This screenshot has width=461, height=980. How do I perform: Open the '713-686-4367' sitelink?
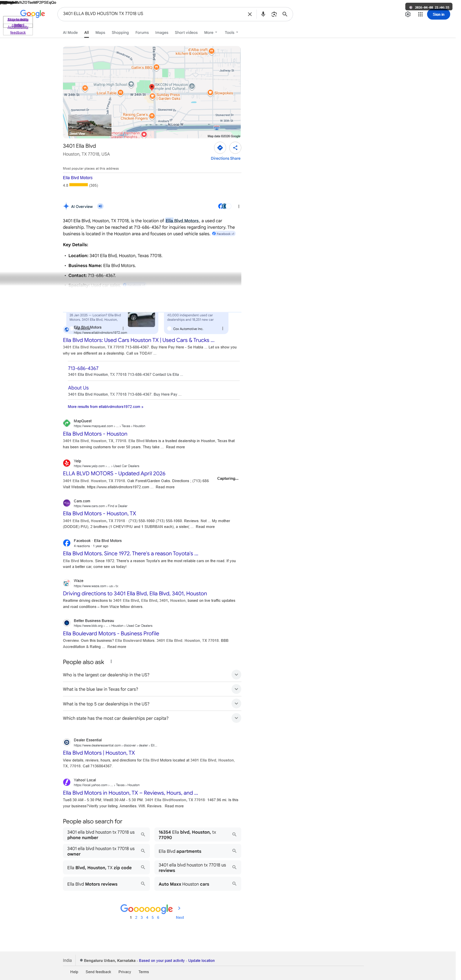[x=83, y=368]
